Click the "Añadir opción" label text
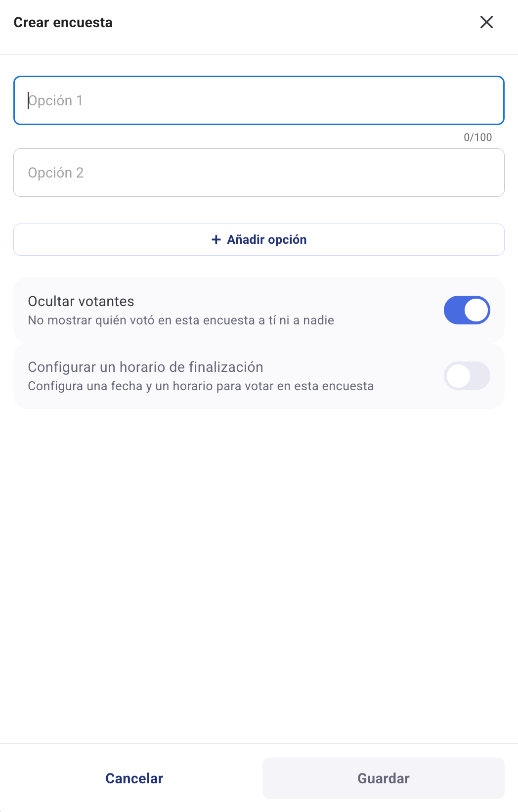The width and height of the screenshot is (518, 812). pyautogui.click(x=267, y=240)
